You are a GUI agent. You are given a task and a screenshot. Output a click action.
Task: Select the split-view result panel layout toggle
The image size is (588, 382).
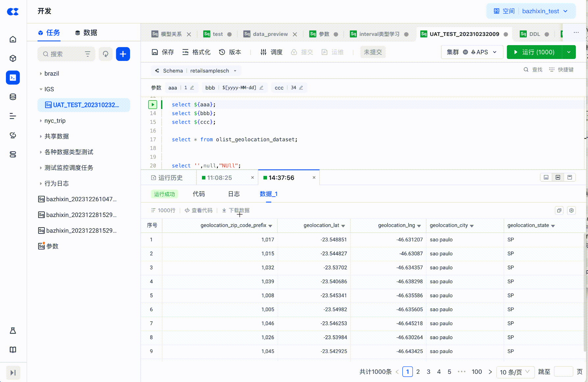coord(558,177)
